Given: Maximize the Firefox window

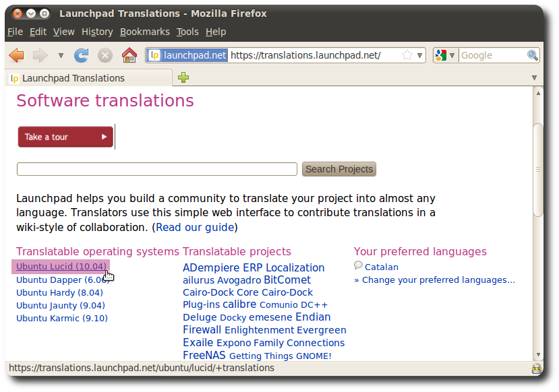Looking at the screenshot, I should click(45, 13).
